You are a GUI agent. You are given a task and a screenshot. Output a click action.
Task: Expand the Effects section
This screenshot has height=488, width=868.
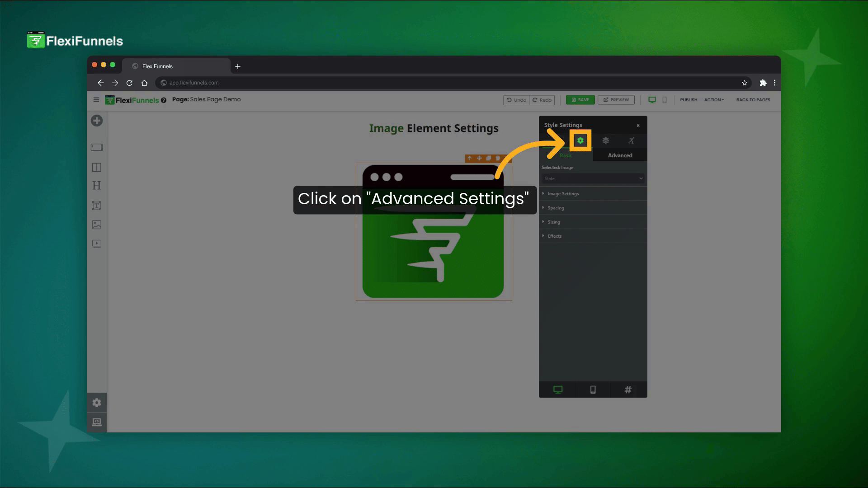[x=554, y=236]
